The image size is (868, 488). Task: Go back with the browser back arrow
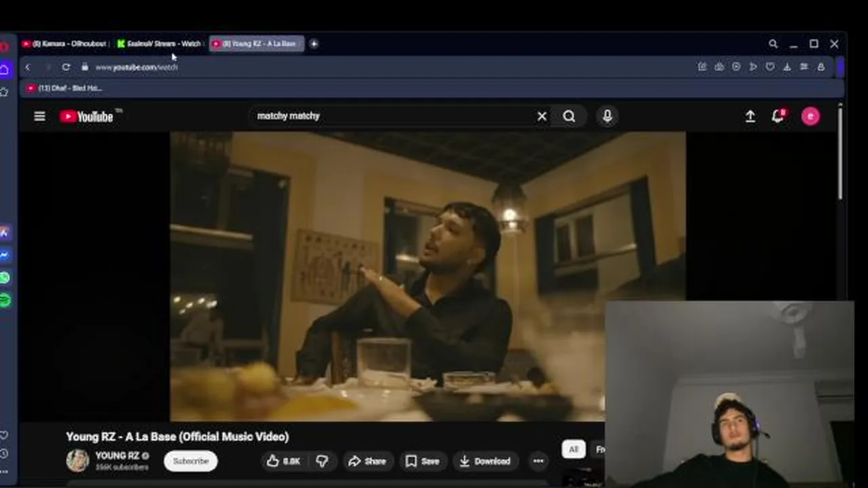28,67
